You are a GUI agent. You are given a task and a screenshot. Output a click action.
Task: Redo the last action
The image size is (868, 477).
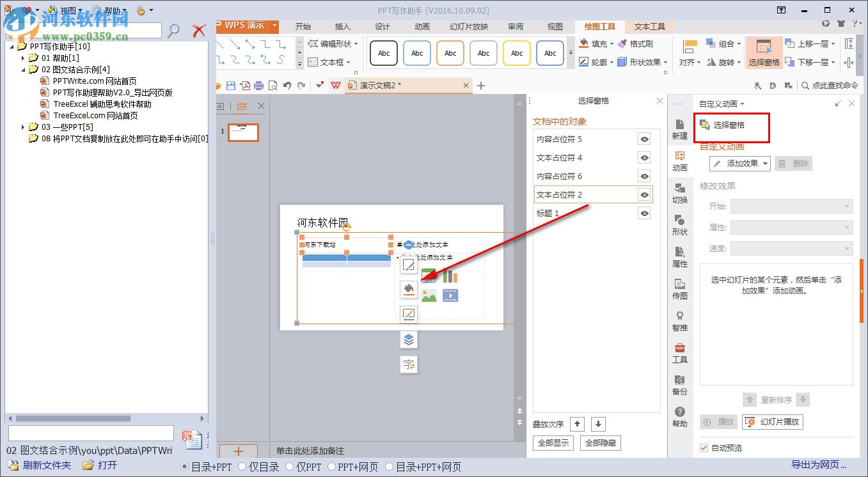[301, 86]
